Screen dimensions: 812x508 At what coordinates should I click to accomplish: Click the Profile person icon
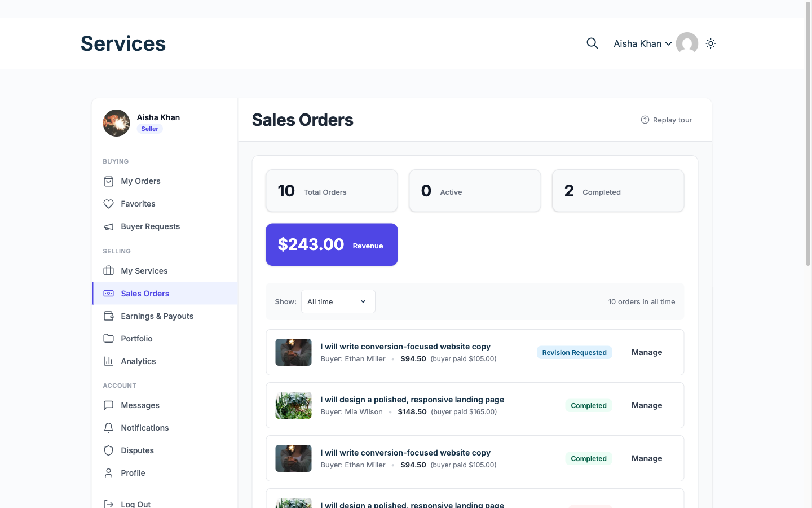109,473
